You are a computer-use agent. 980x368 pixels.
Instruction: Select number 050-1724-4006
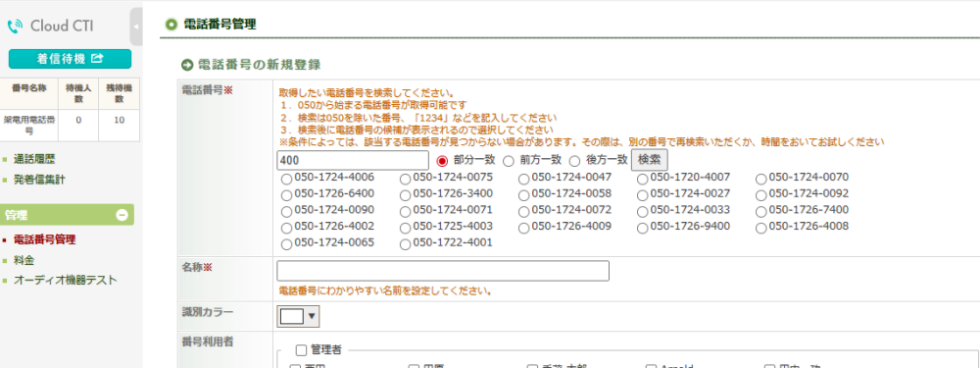286,179
